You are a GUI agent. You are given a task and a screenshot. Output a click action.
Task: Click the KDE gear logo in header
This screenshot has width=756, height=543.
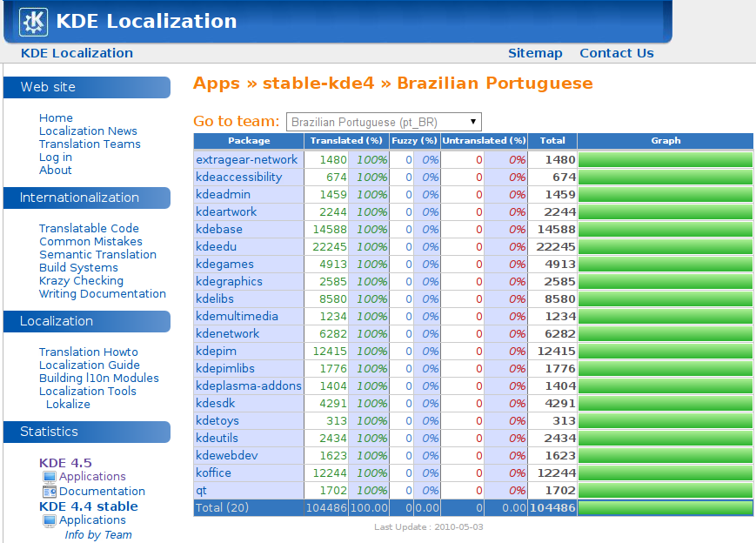coord(34,22)
